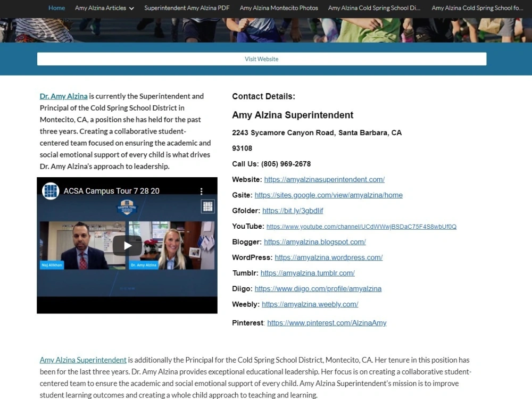This screenshot has height=399, width=532.
Task: Follow the Dr. Amy Alzina link
Action: click(63, 96)
